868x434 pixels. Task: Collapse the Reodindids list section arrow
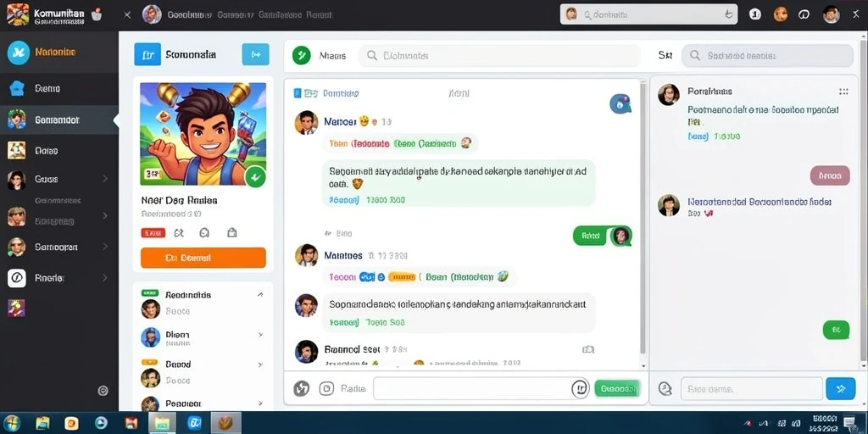tap(260, 295)
